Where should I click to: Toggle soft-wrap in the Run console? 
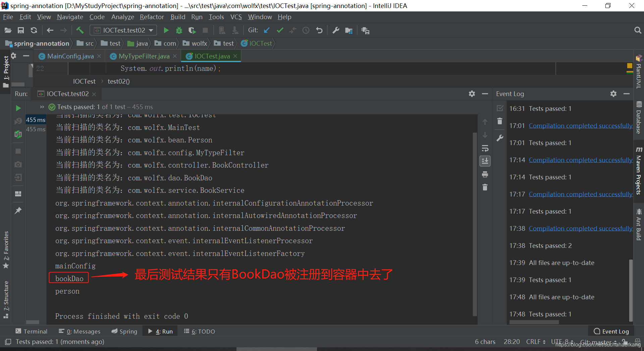(x=485, y=148)
